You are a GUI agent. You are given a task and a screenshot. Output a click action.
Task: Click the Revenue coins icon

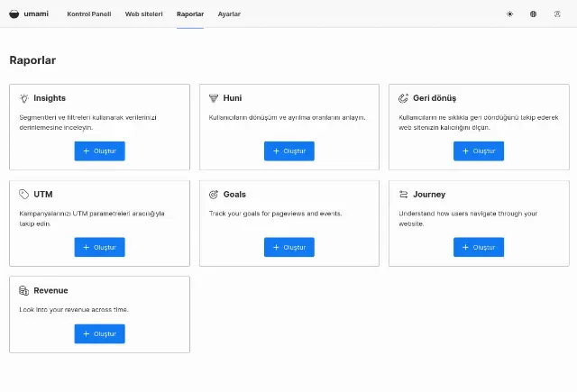[24, 290]
